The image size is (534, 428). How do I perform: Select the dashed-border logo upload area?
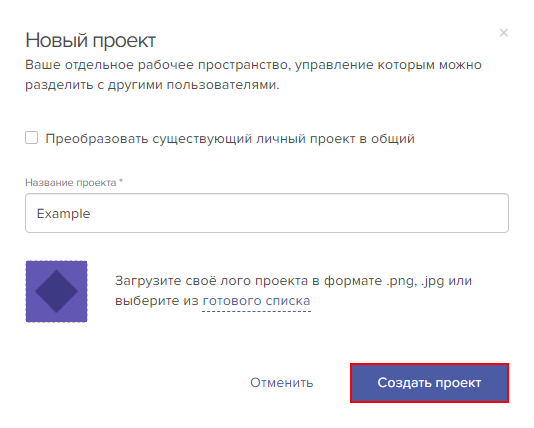57,291
